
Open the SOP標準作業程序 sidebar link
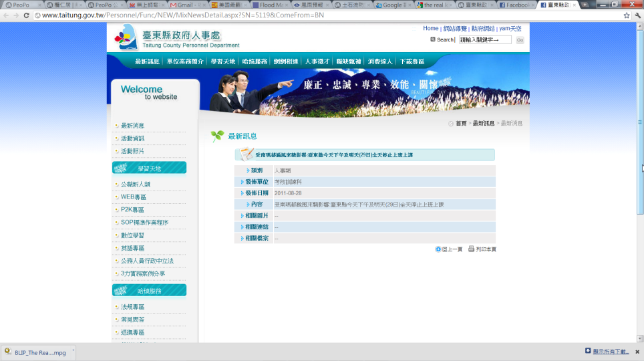[144, 223]
